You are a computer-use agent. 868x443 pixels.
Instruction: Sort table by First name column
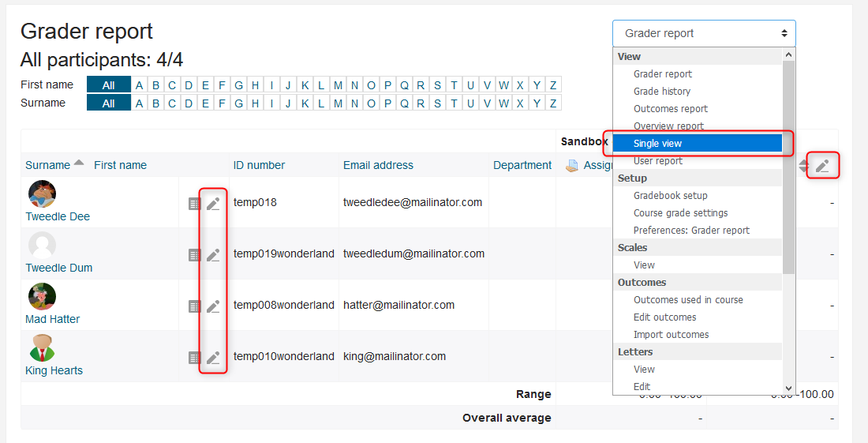[x=120, y=165]
